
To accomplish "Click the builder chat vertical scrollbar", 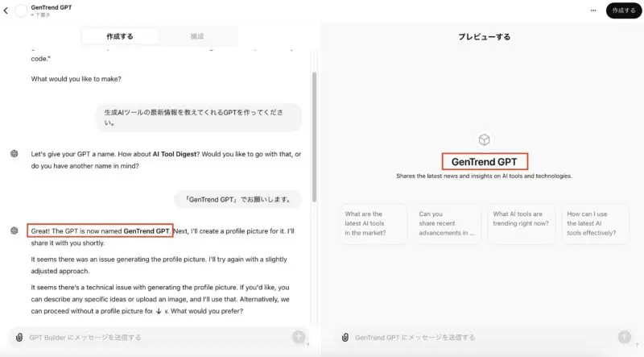I will [x=314, y=137].
